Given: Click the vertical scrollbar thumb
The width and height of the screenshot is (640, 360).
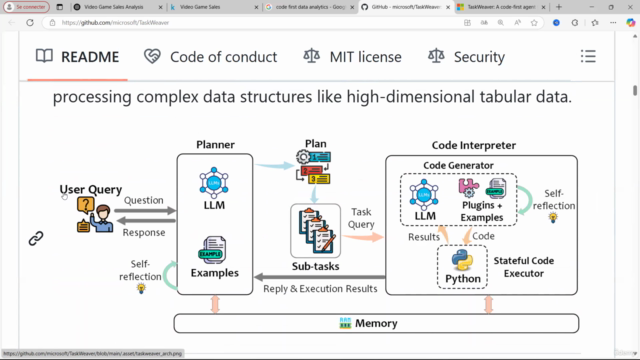Looking at the screenshot, I should [635, 90].
